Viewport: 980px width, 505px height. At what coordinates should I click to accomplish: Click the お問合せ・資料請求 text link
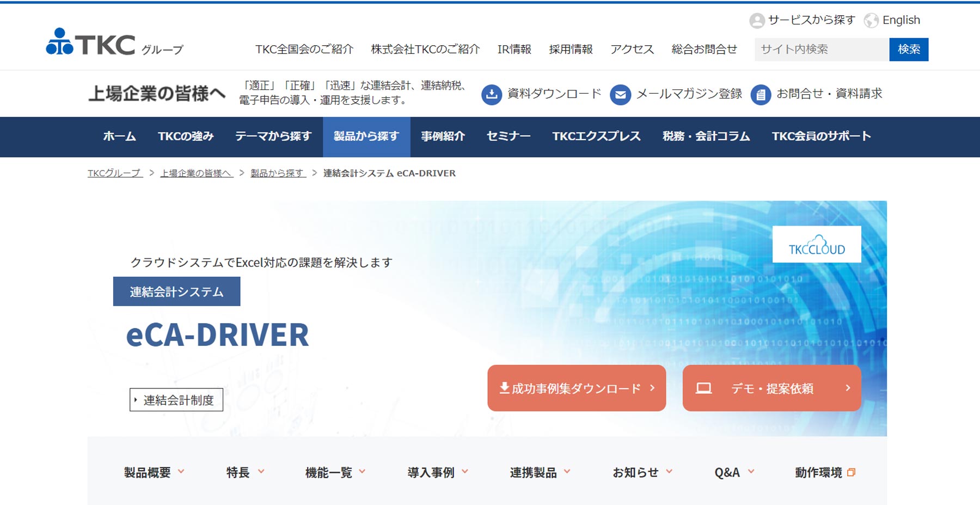[829, 94]
